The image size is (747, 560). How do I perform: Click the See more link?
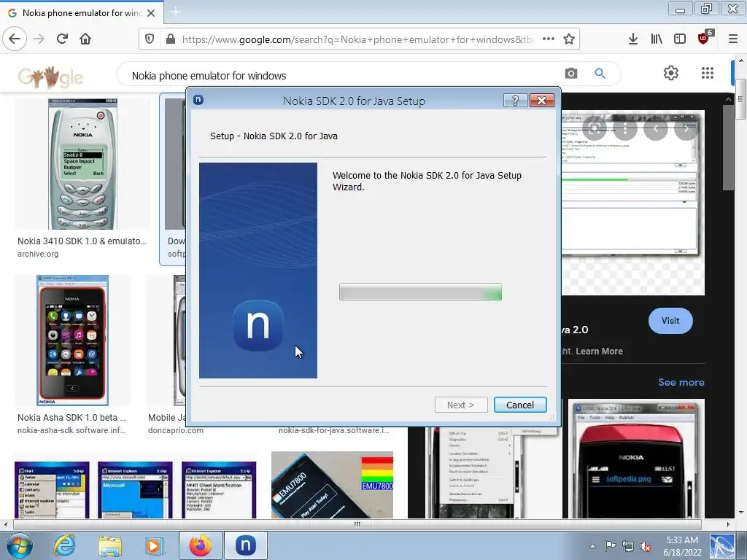click(x=681, y=382)
